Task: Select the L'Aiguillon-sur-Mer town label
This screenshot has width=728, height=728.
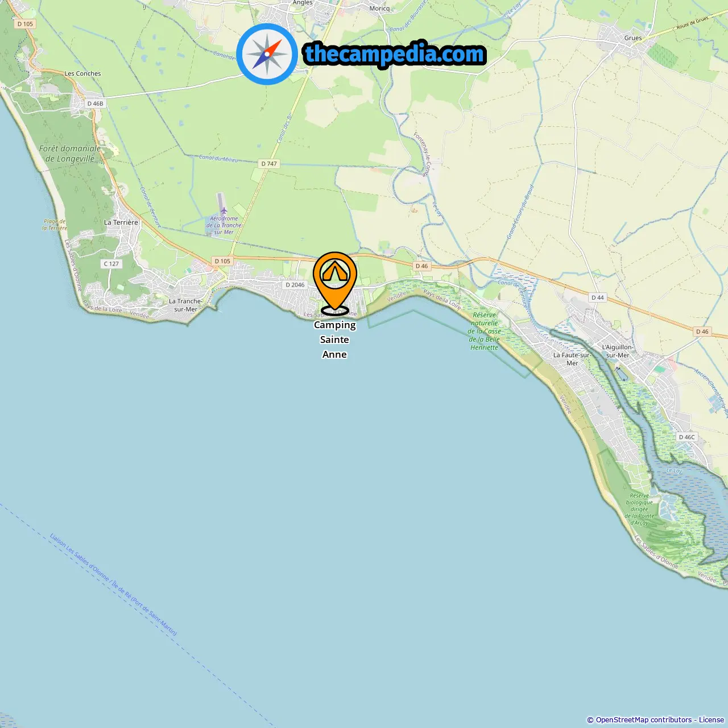Action: 618,351
